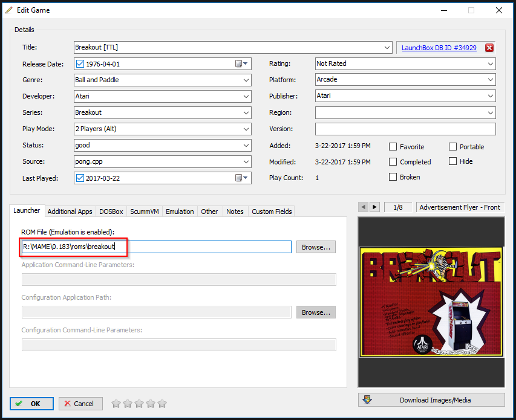Open the Notes tab

[x=235, y=212]
